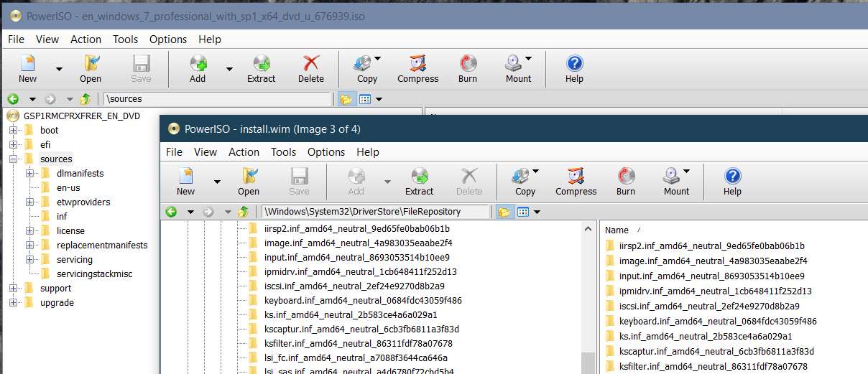The height and width of the screenshot is (374, 868).
Task: Go back using green arrow in back window
Action: pos(12,99)
